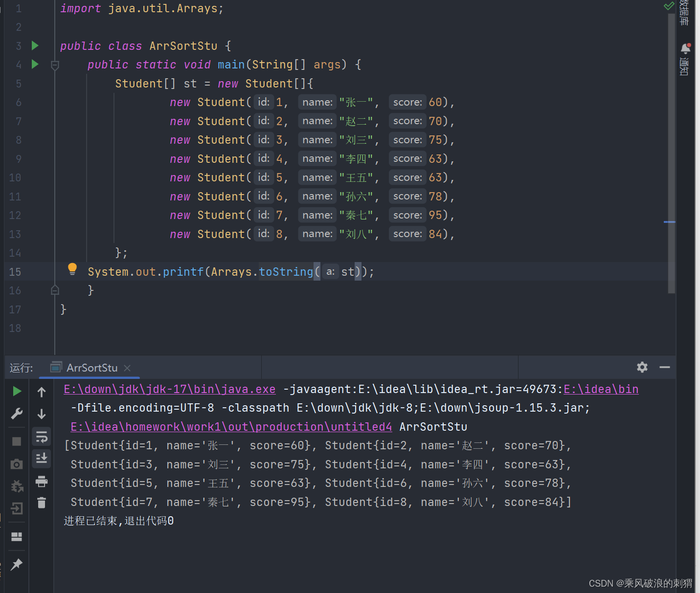Toggle soft-wrap in the console

click(x=42, y=436)
